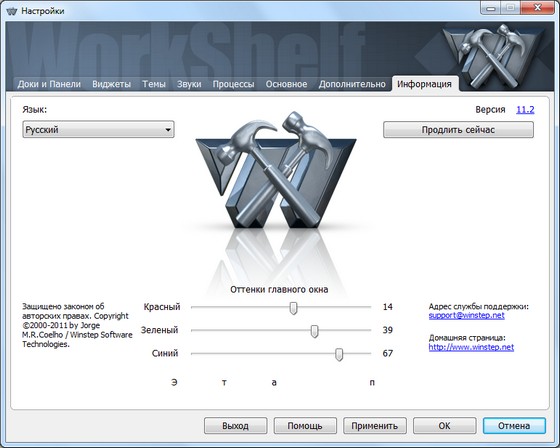Click the Адрес службы поддержки label
The width and height of the screenshot is (560, 448).
coord(479,307)
